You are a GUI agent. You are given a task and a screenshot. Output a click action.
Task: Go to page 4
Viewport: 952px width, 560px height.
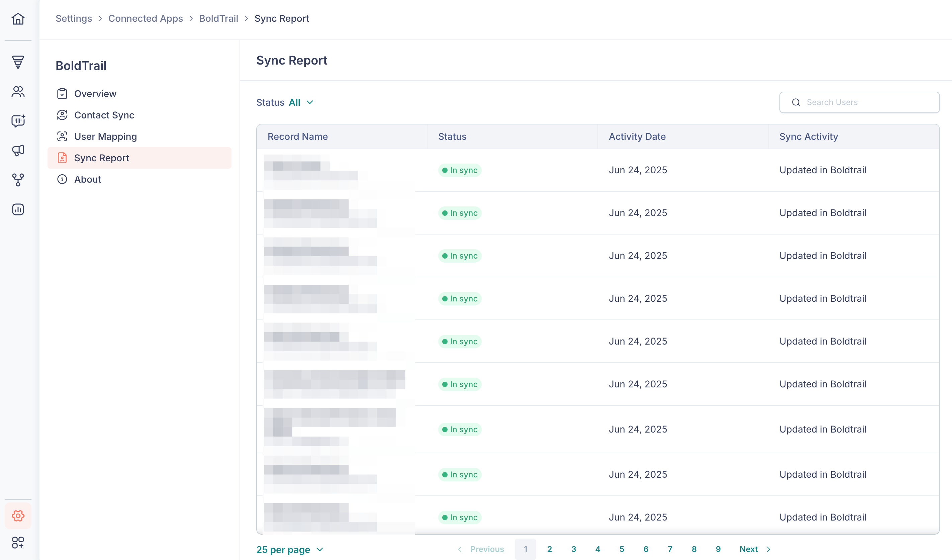tap(598, 549)
